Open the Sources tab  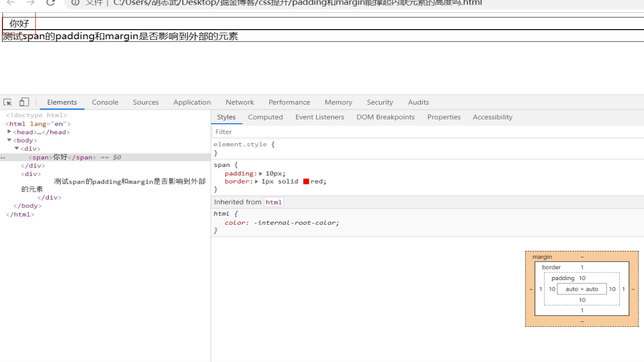pos(146,102)
